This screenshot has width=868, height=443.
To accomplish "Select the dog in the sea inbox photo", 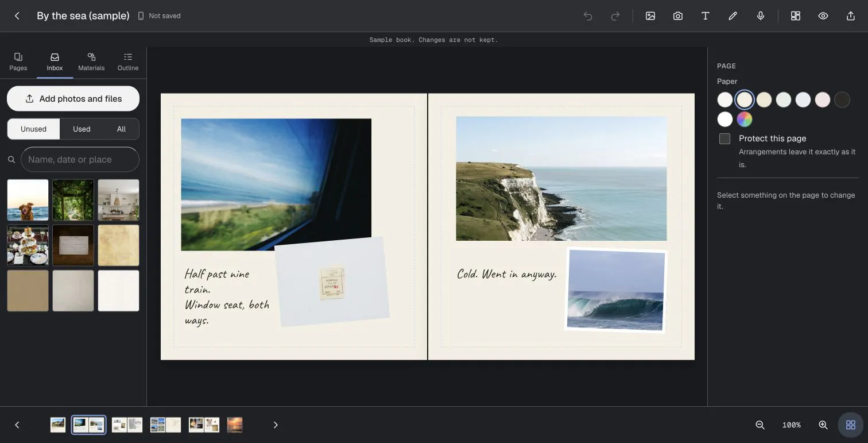I will pos(28,200).
